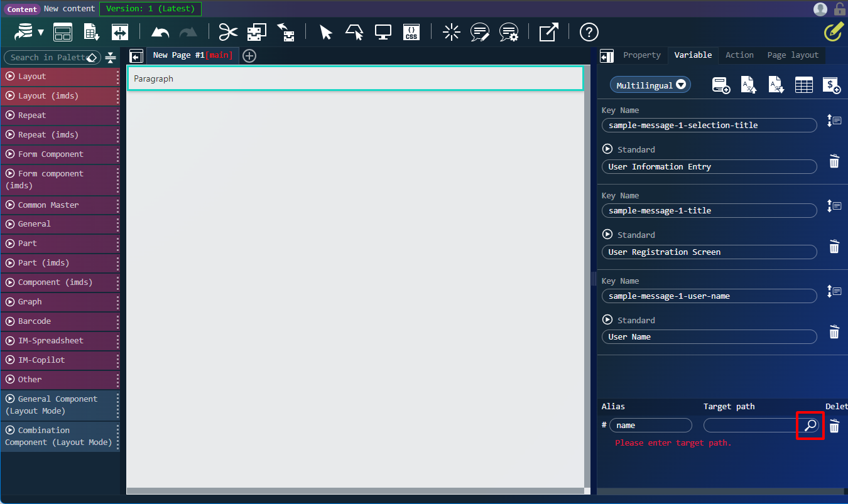
Task: Click the monitor preview icon in toolbar
Action: tap(383, 32)
